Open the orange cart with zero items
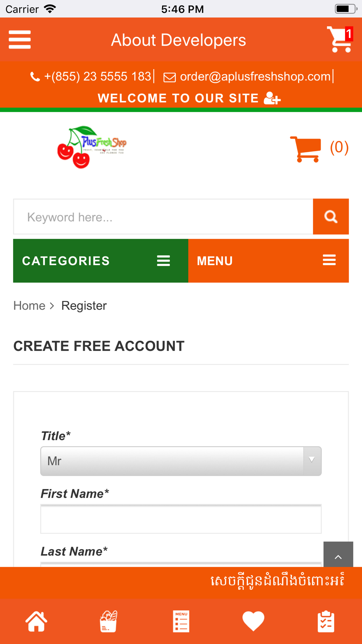Screen dimensions: 362x644 click(x=306, y=149)
